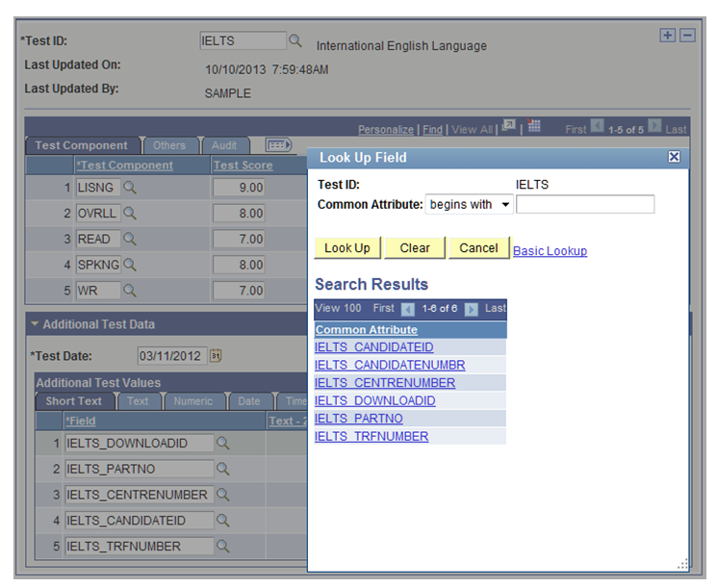Image resolution: width=717 pixels, height=588 pixels.
Task: Click zoom grid icon in grid toolbar
Action: tap(509, 125)
